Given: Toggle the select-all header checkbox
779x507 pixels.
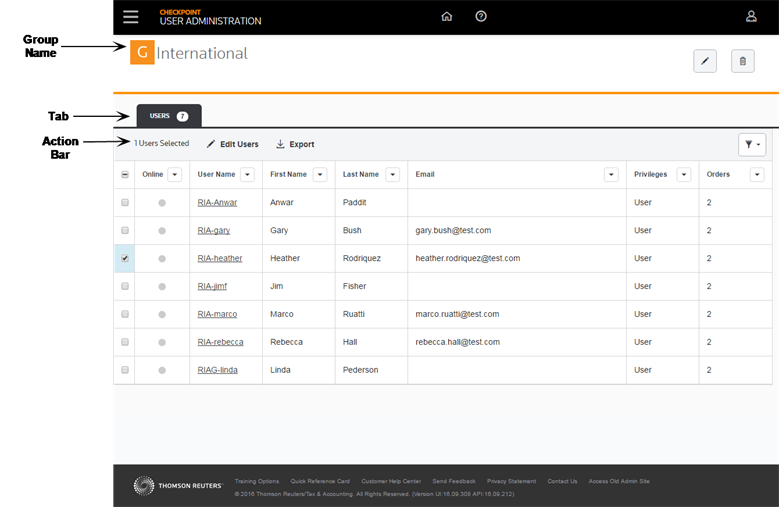Looking at the screenshot, I should click(x=125, y=175).
